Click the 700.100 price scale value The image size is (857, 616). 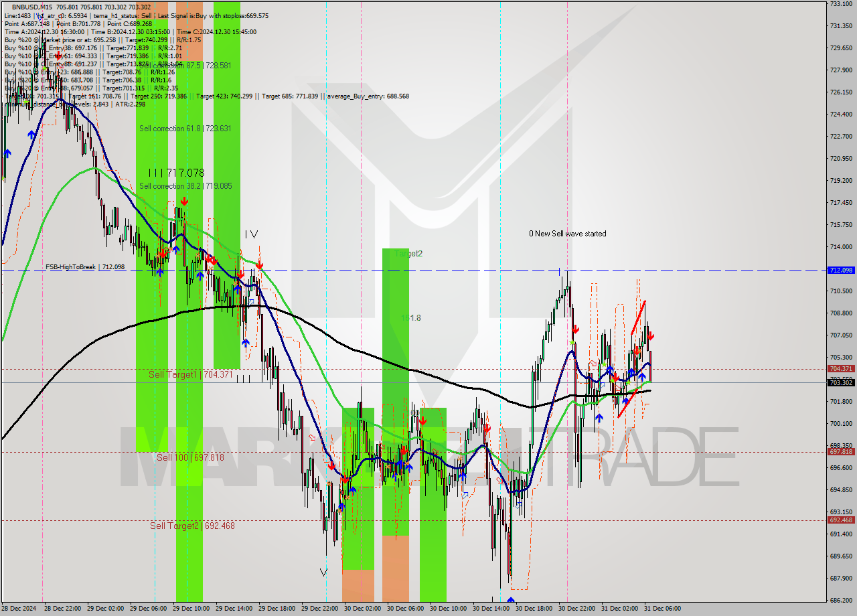pos(840,424)
